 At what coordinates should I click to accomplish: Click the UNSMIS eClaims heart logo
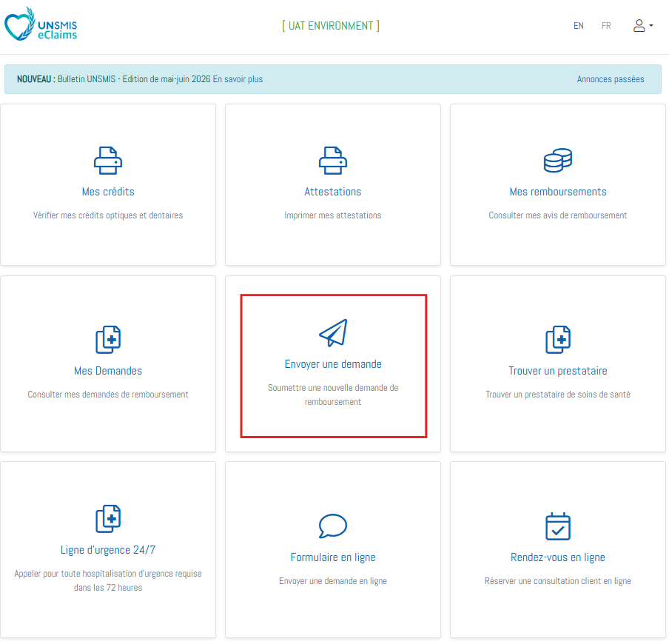(x=41, y=24)
